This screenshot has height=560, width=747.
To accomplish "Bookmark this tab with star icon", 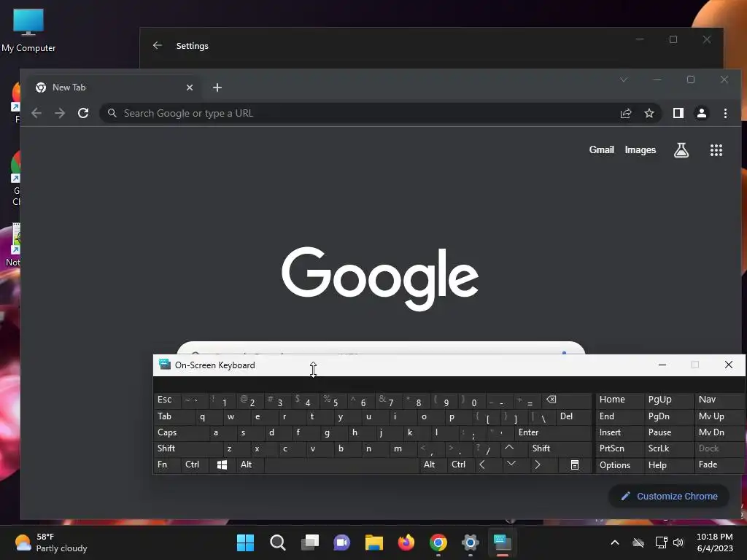I will 649,113.
